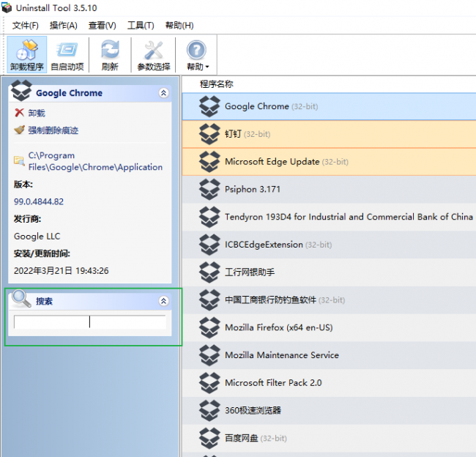Click version number 99.0.4844.82
This screenshot has height=457, width=476.
(39, 201)
